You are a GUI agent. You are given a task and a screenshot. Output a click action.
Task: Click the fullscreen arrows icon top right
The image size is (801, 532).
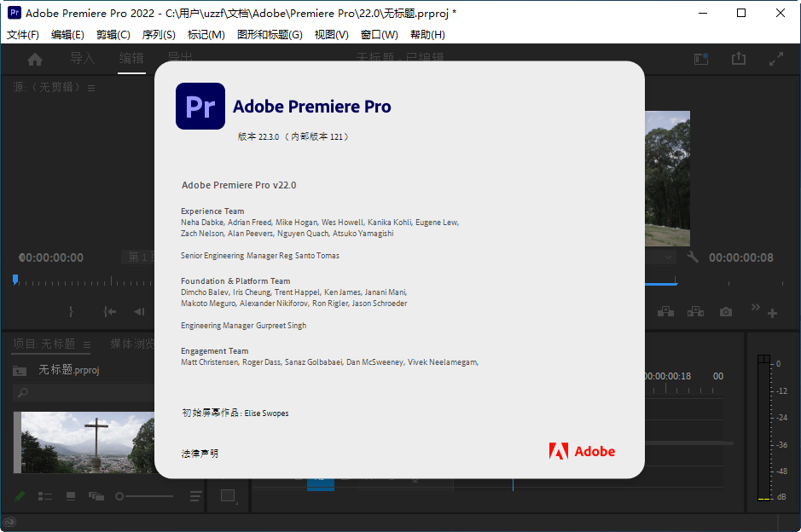[776, 59]
